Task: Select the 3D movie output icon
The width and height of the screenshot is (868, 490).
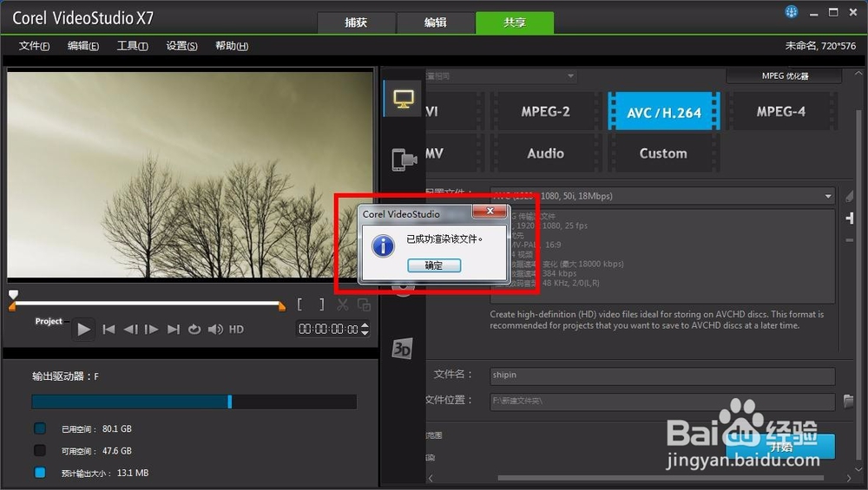Action: pyautogui.click(x=403, y=349)
